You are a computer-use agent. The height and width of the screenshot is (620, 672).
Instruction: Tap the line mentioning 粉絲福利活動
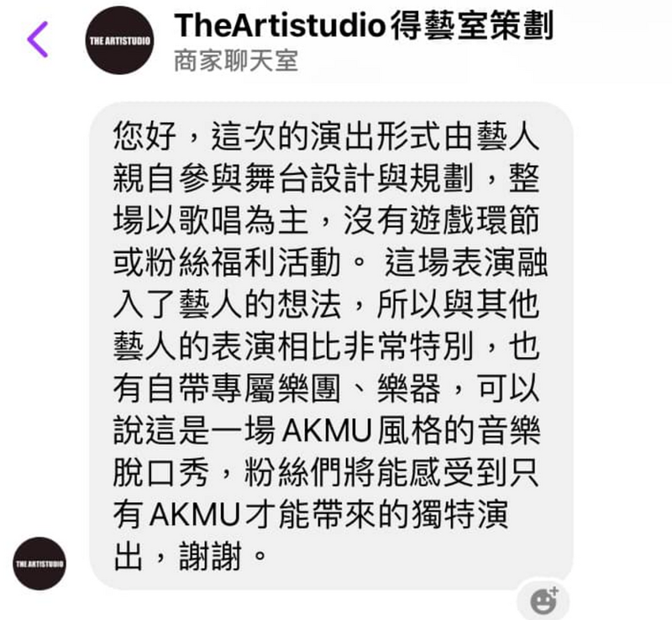click(x=330, y=262)
